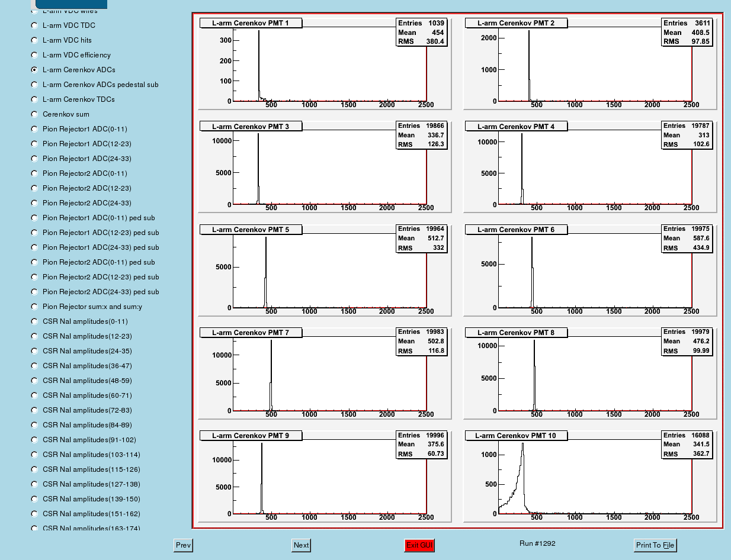Click the L-arm Cerenkov PMT 6 histogram

590,270
